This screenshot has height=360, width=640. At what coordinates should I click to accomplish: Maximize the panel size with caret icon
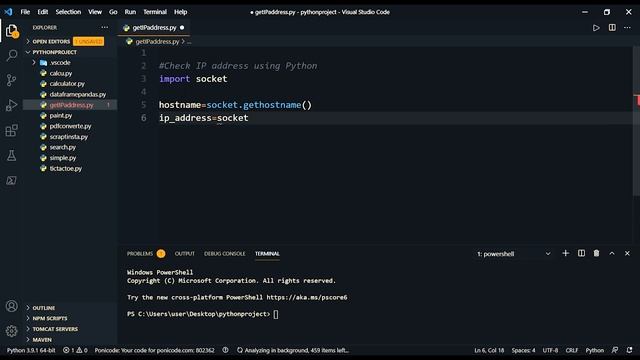pos(612,253)
